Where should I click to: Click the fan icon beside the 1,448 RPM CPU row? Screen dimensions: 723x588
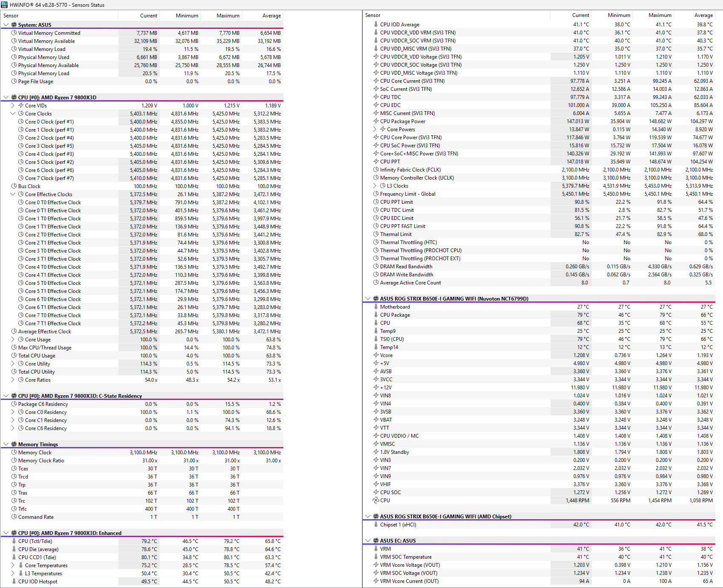click(376, 501)
